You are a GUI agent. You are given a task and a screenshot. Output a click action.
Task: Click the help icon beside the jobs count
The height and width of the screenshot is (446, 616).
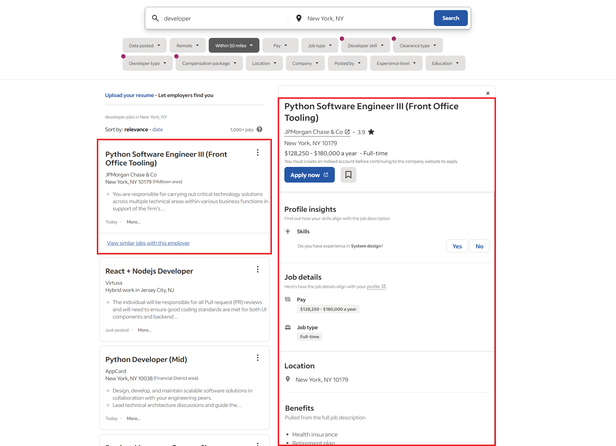pyautogui.click(x=259, y=129)
